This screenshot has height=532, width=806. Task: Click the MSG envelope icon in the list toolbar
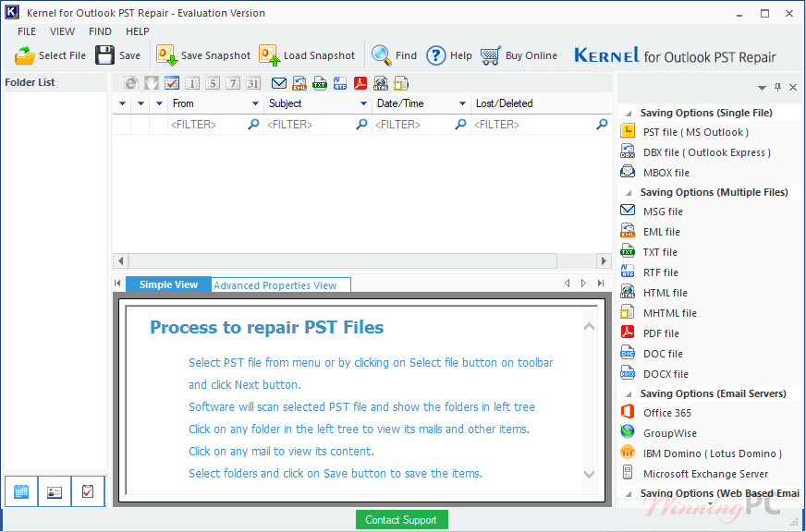(x=279, y=83)
